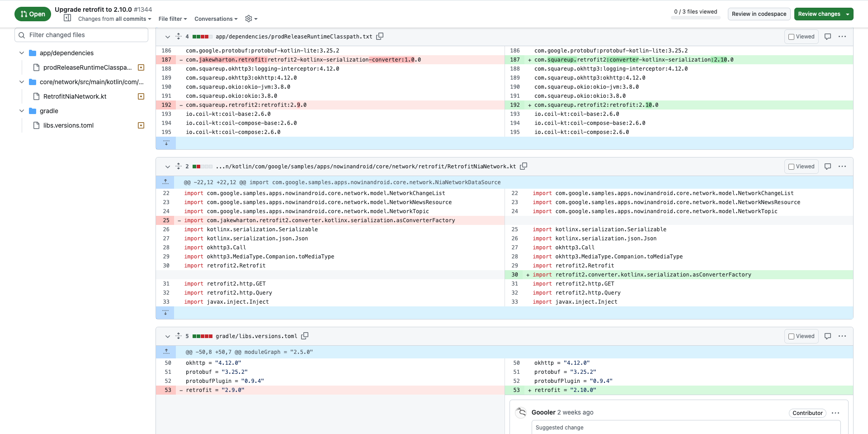Collapse gradle/libs.versions.toml diff
The width and height of the screenshot is (868, 434).
click(168, 336)
